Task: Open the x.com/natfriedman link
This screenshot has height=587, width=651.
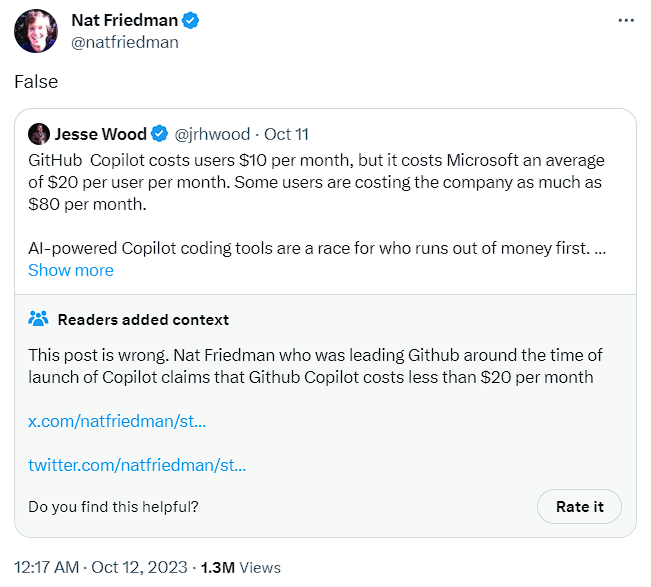Action: (117, 421)
